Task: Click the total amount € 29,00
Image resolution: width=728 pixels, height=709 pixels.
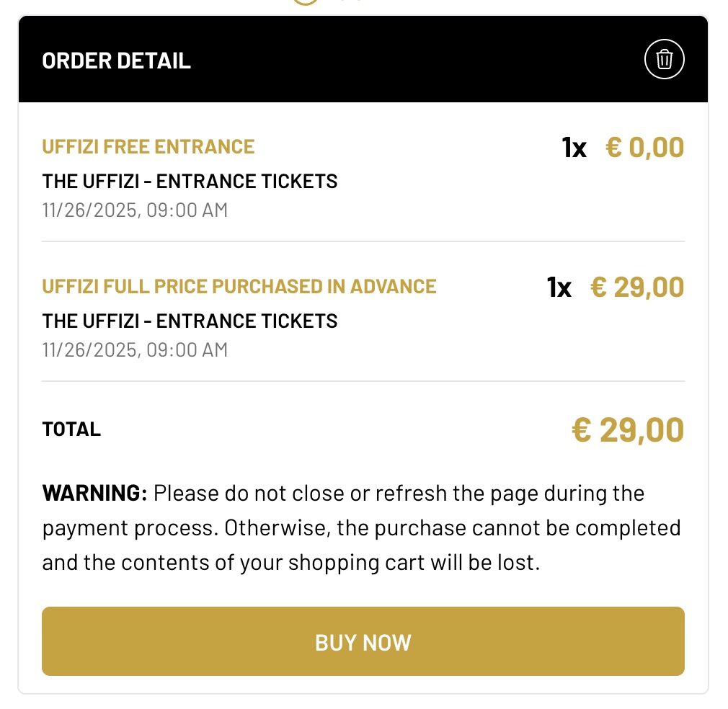Action: (x=627, y=430)
